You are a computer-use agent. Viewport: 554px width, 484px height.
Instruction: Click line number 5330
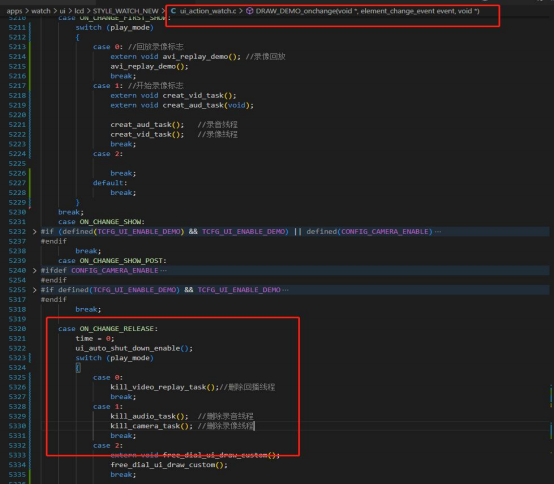17,426
